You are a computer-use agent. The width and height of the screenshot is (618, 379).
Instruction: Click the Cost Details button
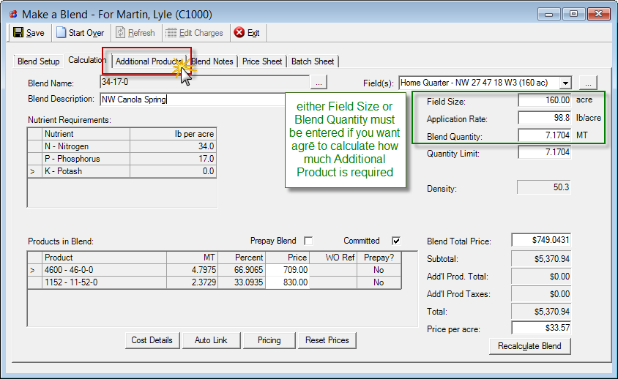click(152, 340)
